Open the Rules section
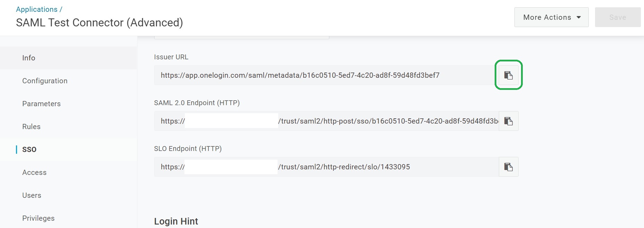 [x=31, y=127]
